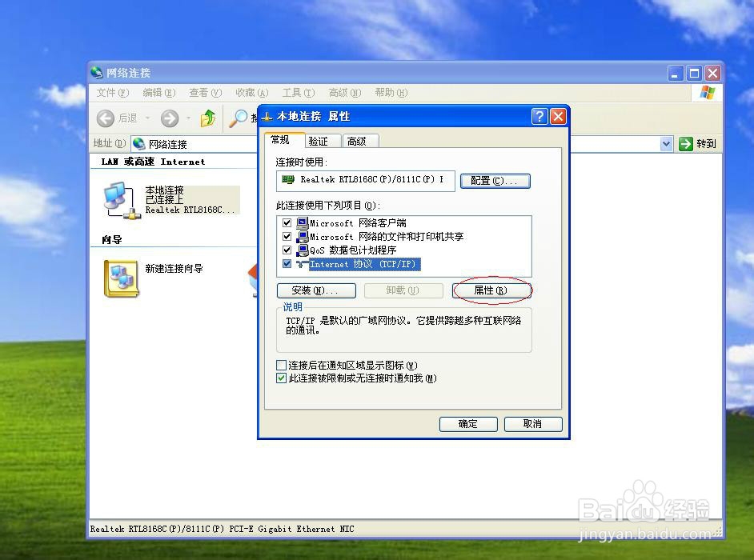Uncheck Microsoft 网络客户端 checkbox
The width and height of the screenshot is (754, 560).
[x=287, y=223]
